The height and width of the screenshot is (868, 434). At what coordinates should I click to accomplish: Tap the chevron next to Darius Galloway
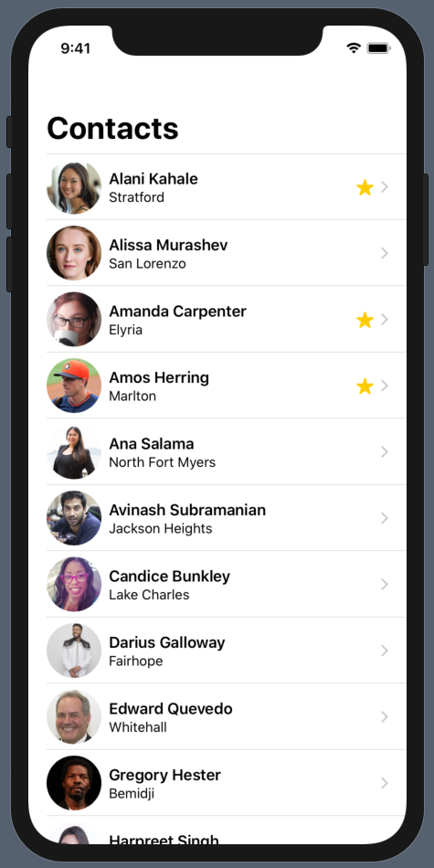point(385,650)
